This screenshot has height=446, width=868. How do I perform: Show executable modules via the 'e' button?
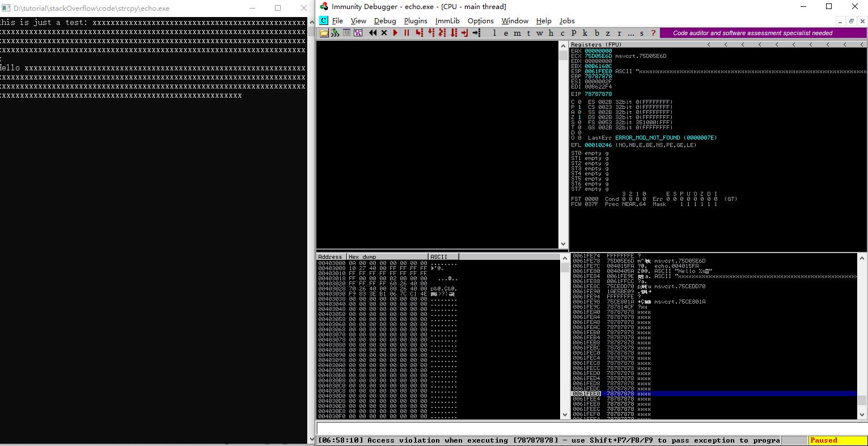tap(506, 33)
